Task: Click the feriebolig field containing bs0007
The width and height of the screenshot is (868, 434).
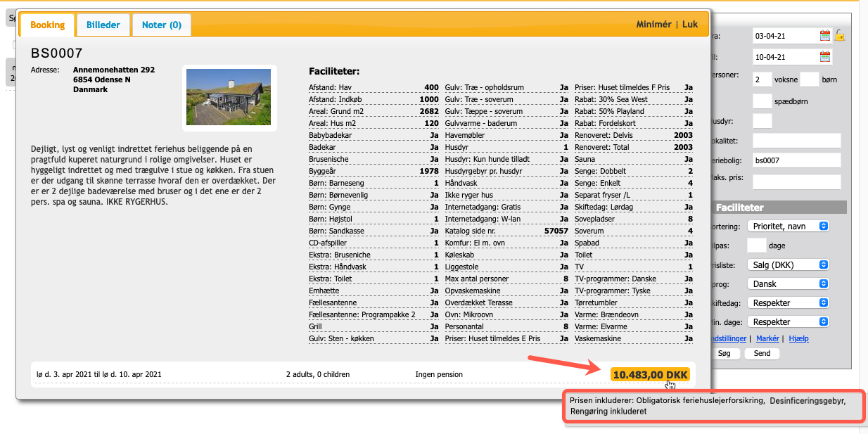Action: 797,161
